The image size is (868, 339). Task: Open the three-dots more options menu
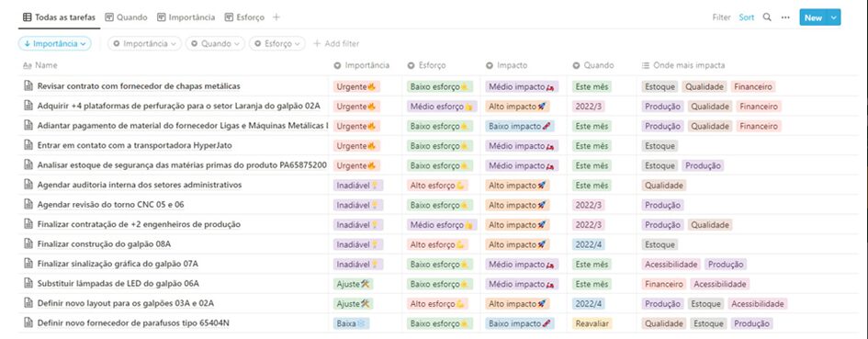tap(785, 17)
